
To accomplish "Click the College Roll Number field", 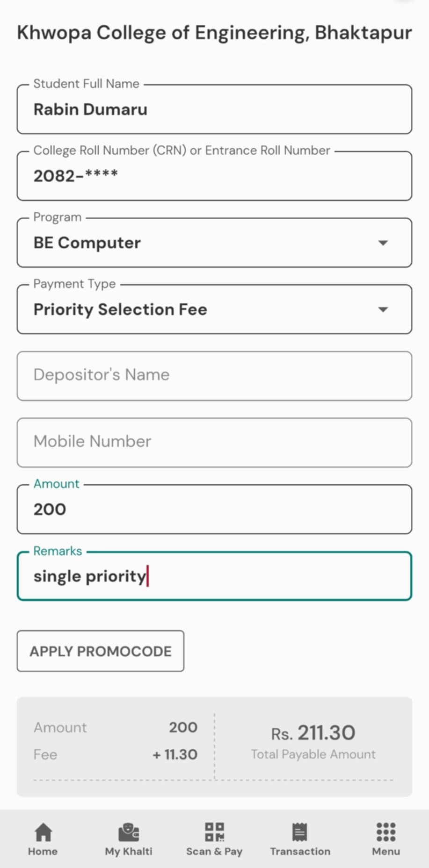I will tap(214, 176).
